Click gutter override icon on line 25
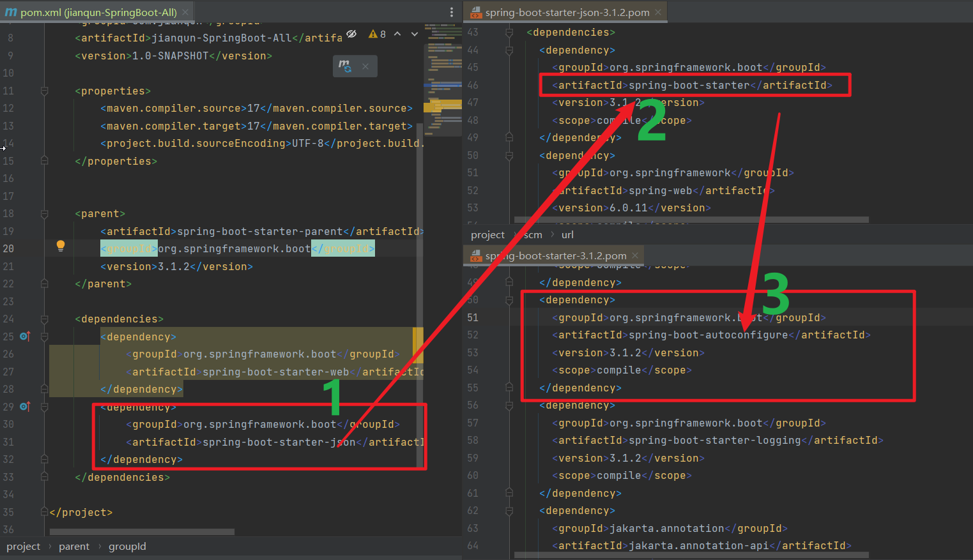This screenshot has width=973, height=560. 25,336
